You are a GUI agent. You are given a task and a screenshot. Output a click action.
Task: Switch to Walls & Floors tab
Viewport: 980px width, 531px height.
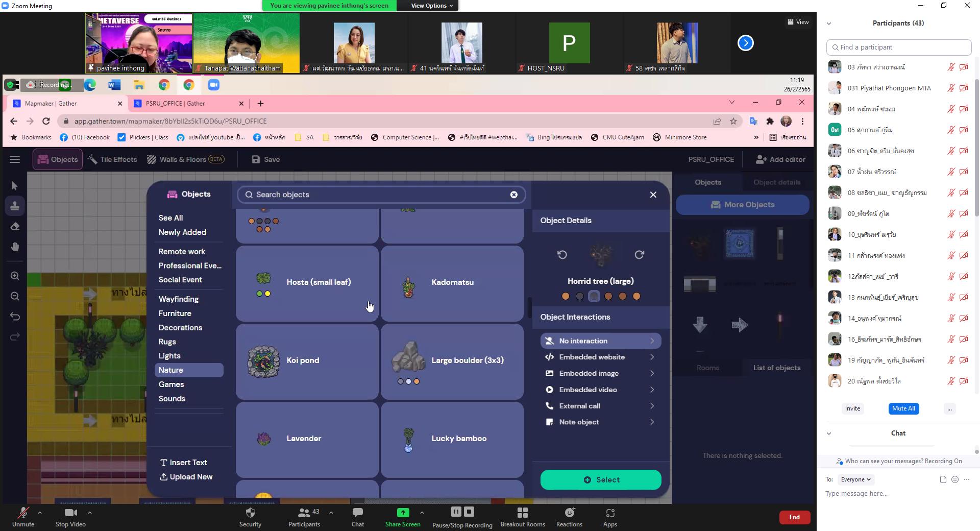coord(186,159)
